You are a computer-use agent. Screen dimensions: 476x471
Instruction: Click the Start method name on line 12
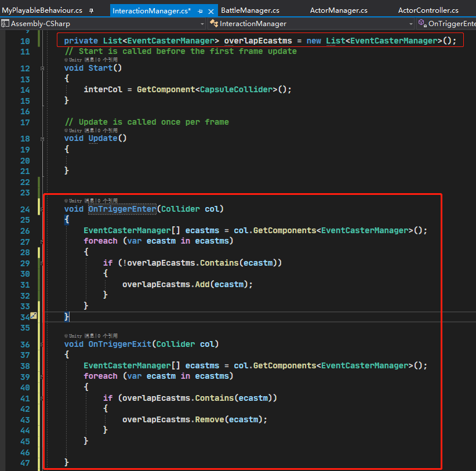pyautogui.click(x=100, y=68)
